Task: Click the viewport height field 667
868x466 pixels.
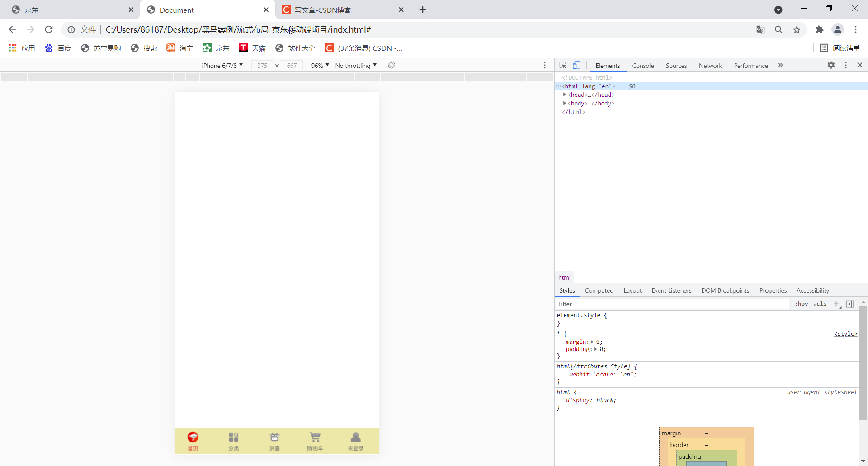Action: click(292, 66)
